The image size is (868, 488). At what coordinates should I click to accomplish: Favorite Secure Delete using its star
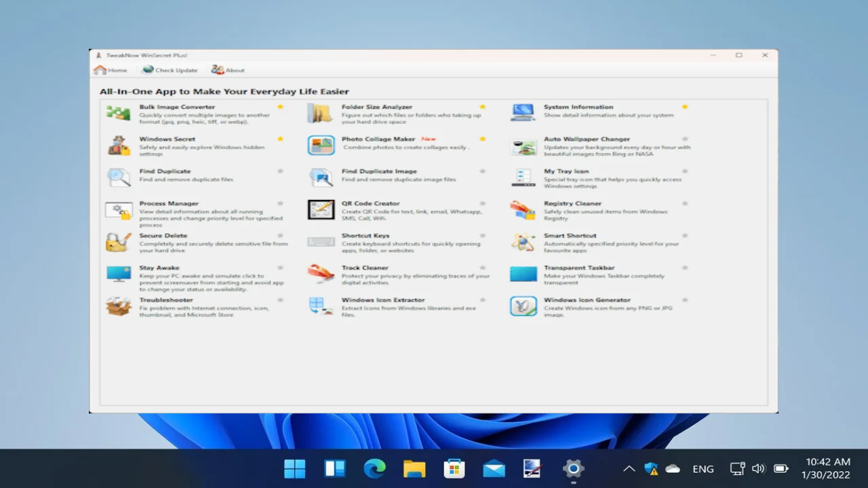(280, 235)
